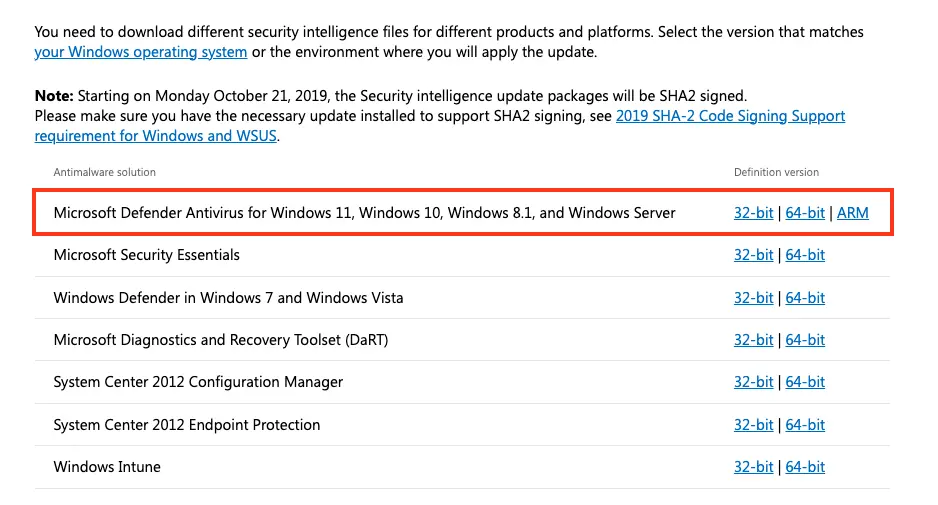Select 64-bit for Windows Defender in Windows 7
The width and height of the screenshot is (938, 505).
click(805, 298)
